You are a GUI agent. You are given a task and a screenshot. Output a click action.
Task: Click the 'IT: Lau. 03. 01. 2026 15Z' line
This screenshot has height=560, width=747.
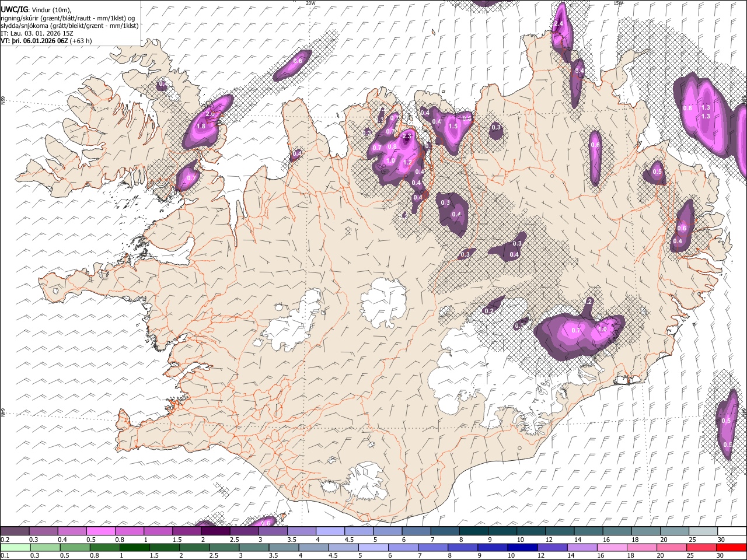tap(37, 33)
